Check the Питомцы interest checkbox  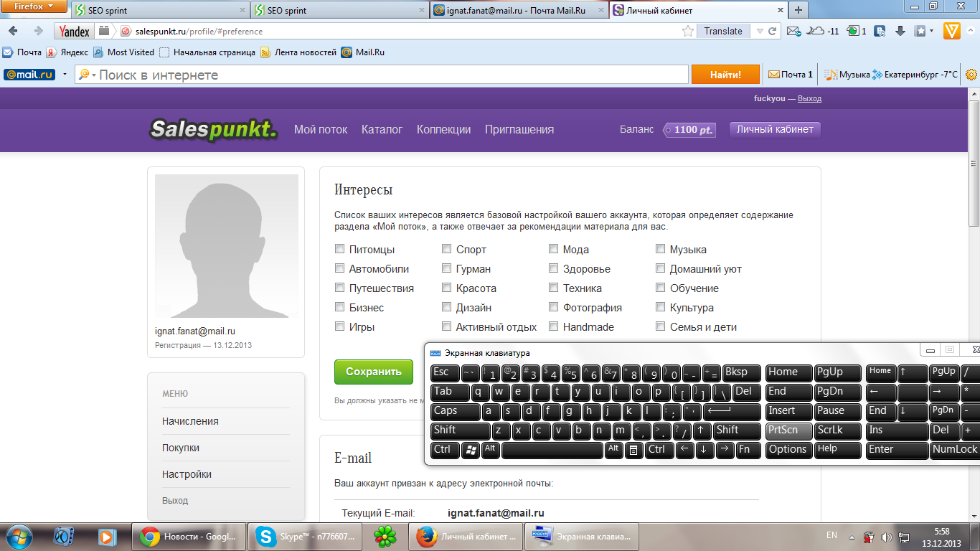pos(340,249)
